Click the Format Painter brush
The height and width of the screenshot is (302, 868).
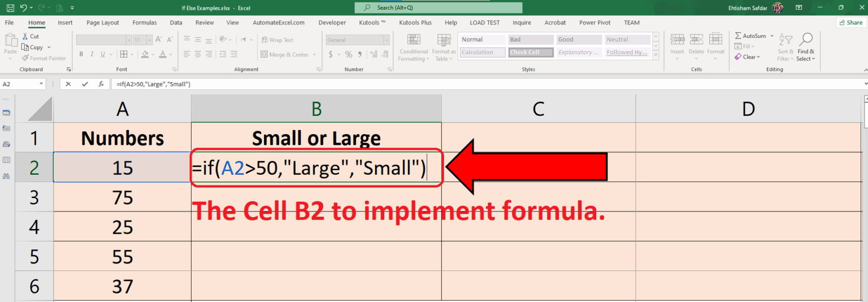pos(25,58)
